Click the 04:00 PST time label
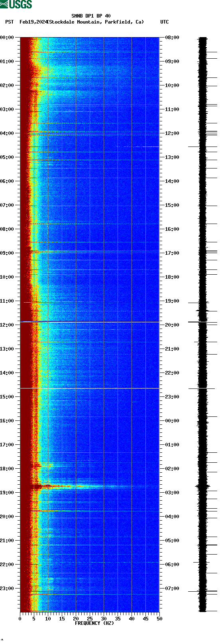 tap(7, 133)
